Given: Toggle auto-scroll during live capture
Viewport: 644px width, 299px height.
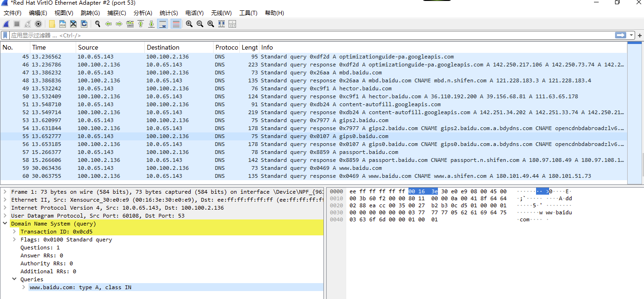Looking at the screenshot, I should coord(163,24).
